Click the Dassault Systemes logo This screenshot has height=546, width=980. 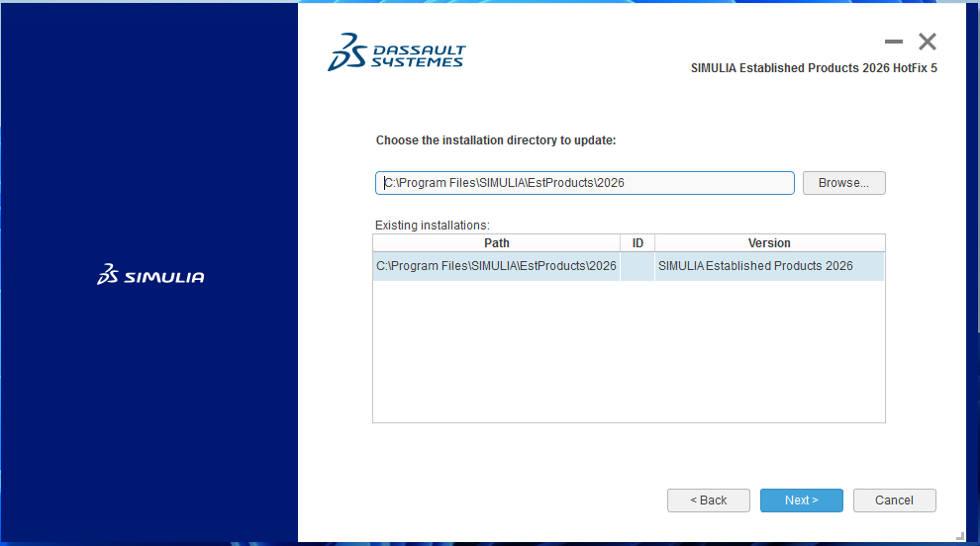click(x=397, y=52)
